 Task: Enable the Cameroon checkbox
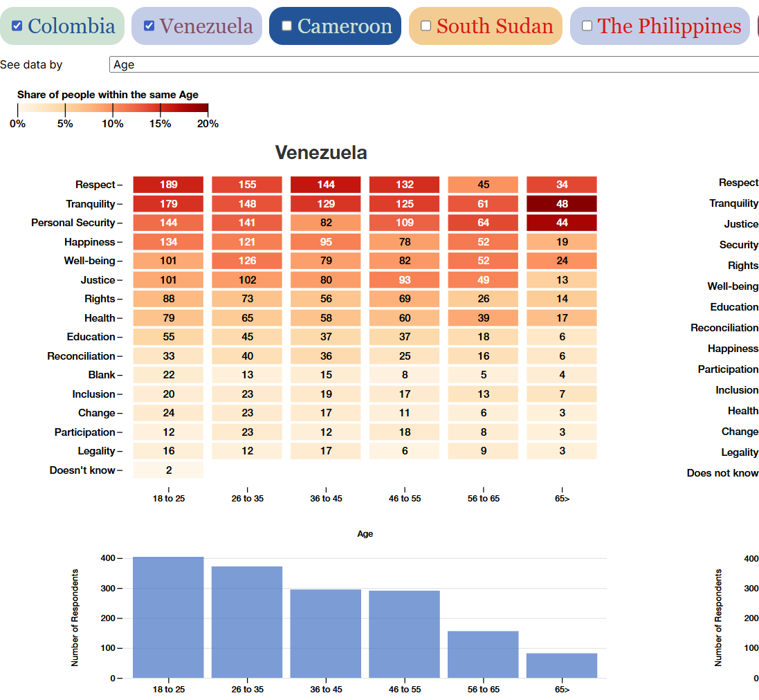click(x=286, y=24)
